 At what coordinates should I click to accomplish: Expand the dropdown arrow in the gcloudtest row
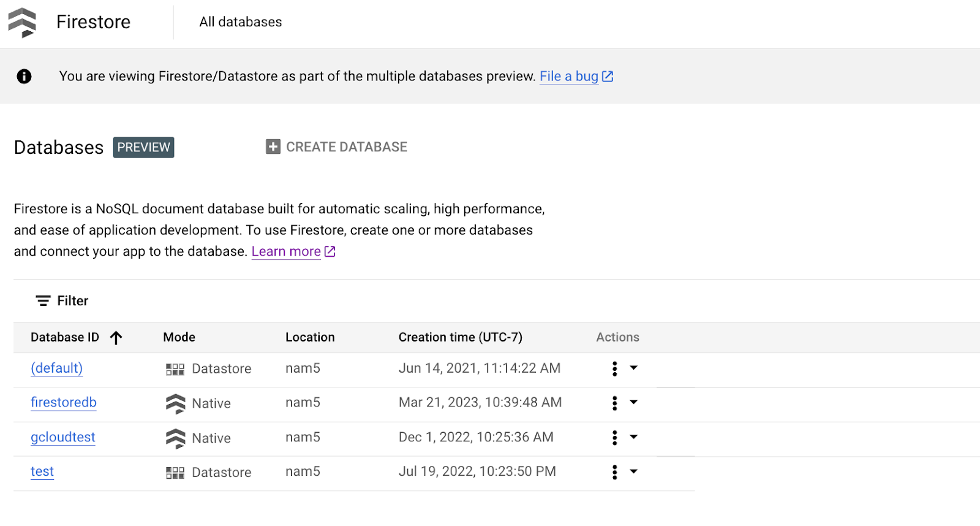[x=634, y=437]
